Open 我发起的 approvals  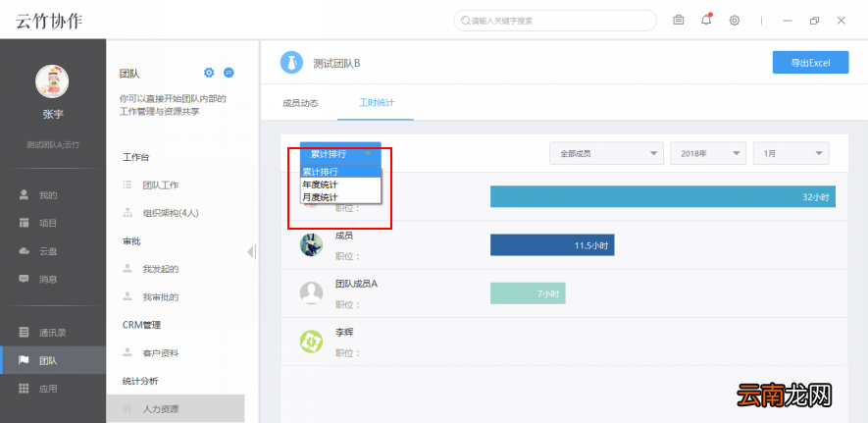click(161, 269)
